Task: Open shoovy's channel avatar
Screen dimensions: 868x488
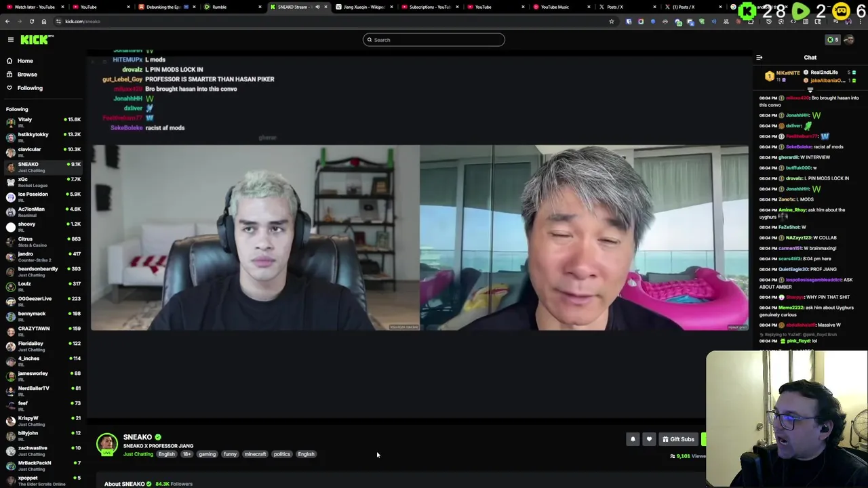Action: coord(10,227)
